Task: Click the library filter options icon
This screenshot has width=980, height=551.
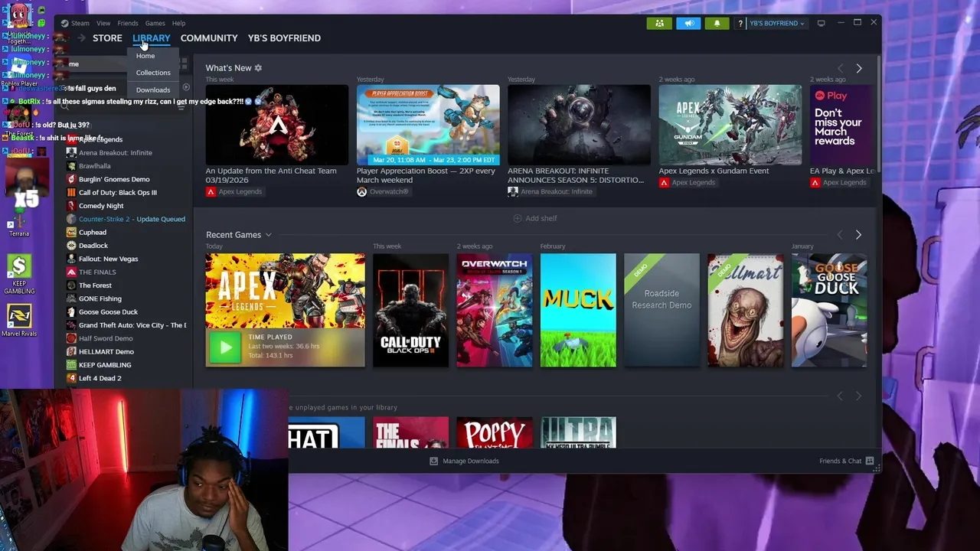Action: 181,108
